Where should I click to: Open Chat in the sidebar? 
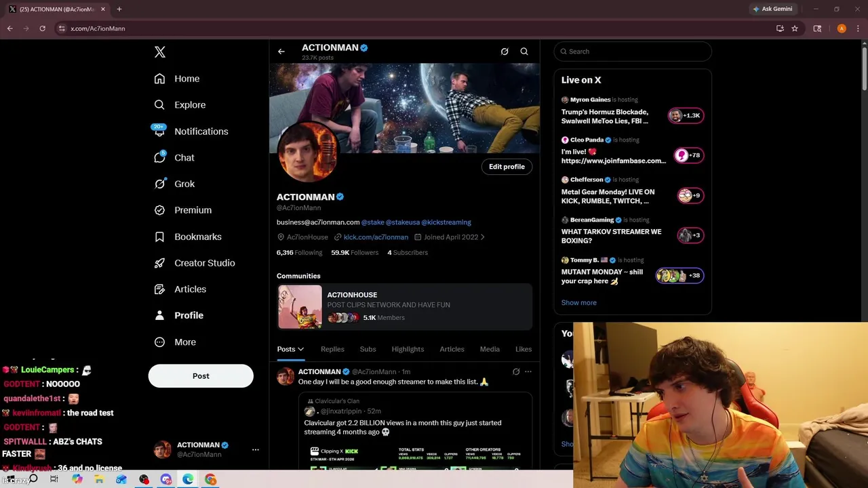coord(174,158)
